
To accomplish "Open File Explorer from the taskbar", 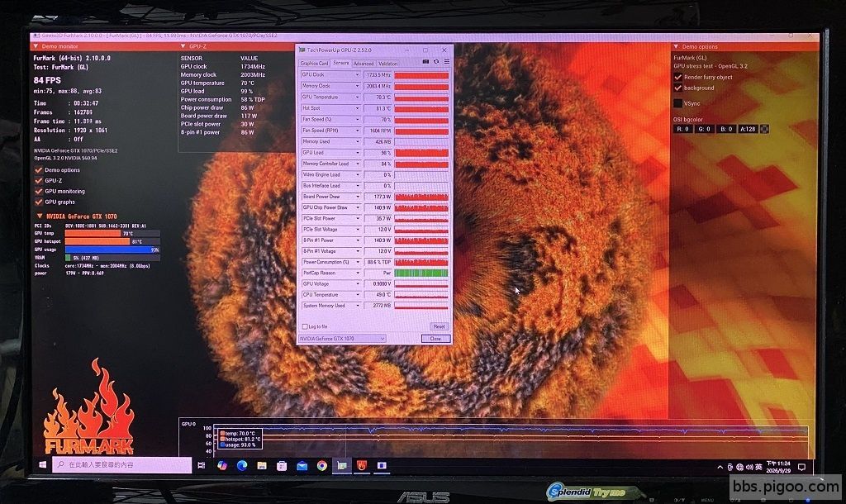I will [262, 465].
